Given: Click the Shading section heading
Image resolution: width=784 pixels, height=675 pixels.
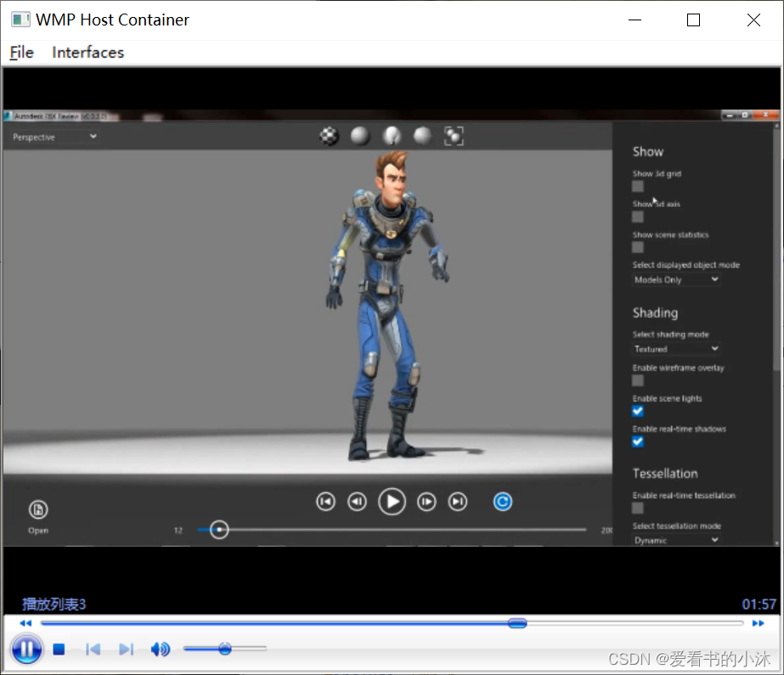Looking at the screenshot, I should click(655, 312).
